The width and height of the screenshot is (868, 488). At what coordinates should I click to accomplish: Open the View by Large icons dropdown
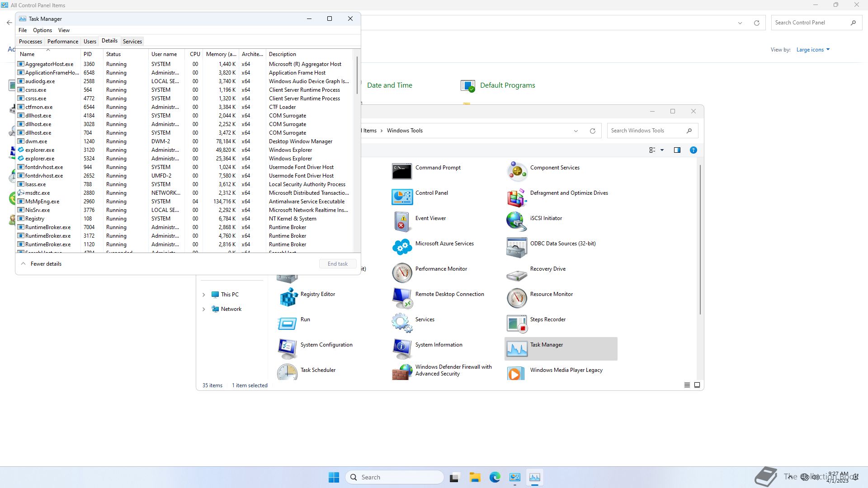pyautogui.click(x=813, y=50)
